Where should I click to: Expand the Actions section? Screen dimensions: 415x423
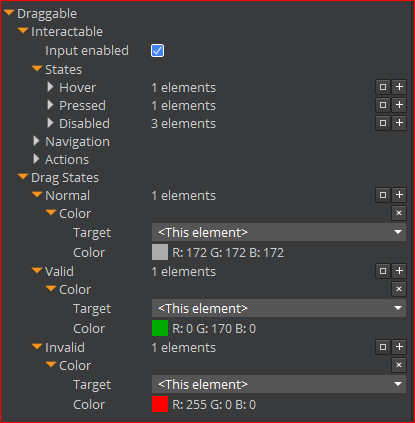pyautogui.click(x=36, y=159)
